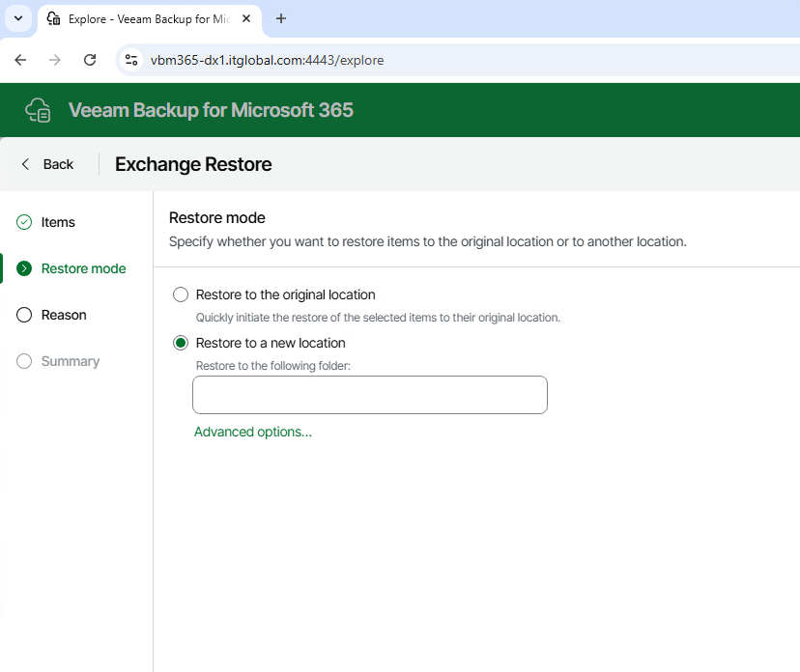
Task: Select Restore to the original location radio
Action: pos(181,294)
